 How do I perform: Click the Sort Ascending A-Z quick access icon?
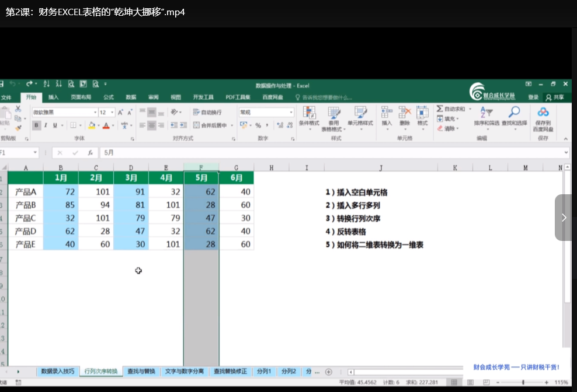46,84
